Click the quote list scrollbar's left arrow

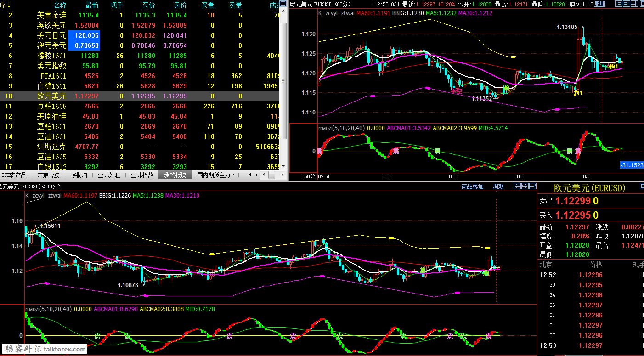pyautogui.click(x=264, y=175)
